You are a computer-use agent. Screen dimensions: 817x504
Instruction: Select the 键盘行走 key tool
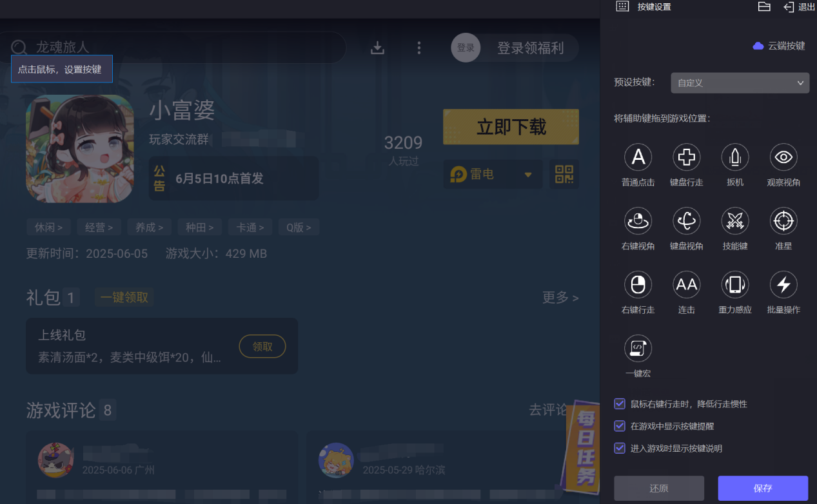point(686,157)
